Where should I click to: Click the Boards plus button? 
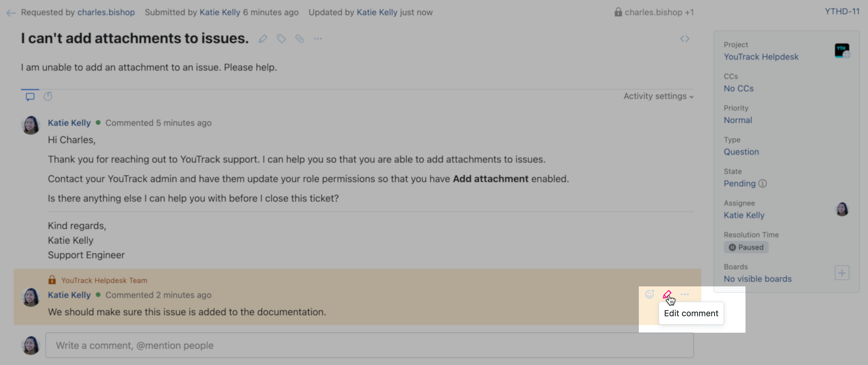[x=841, y=273]
